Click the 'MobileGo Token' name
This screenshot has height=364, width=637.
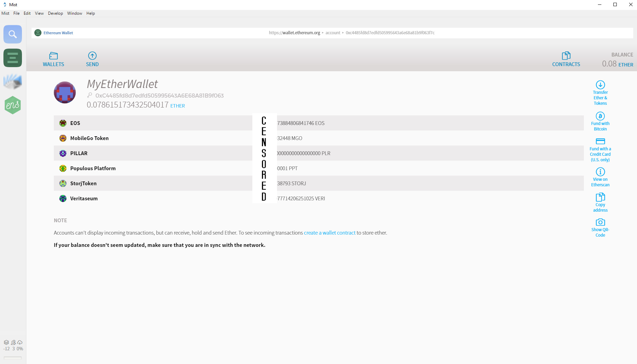[89, 138]
